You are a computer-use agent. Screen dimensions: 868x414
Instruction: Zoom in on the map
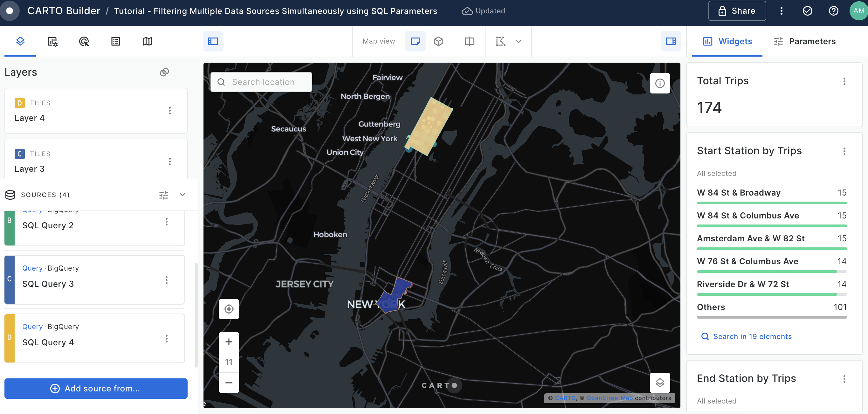[x=229, y=342]
